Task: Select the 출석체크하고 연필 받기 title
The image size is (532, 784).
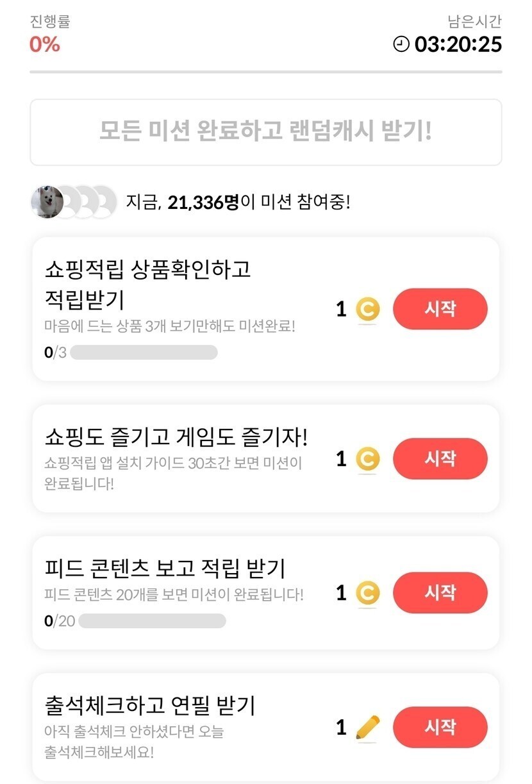Action: (150, 706)
